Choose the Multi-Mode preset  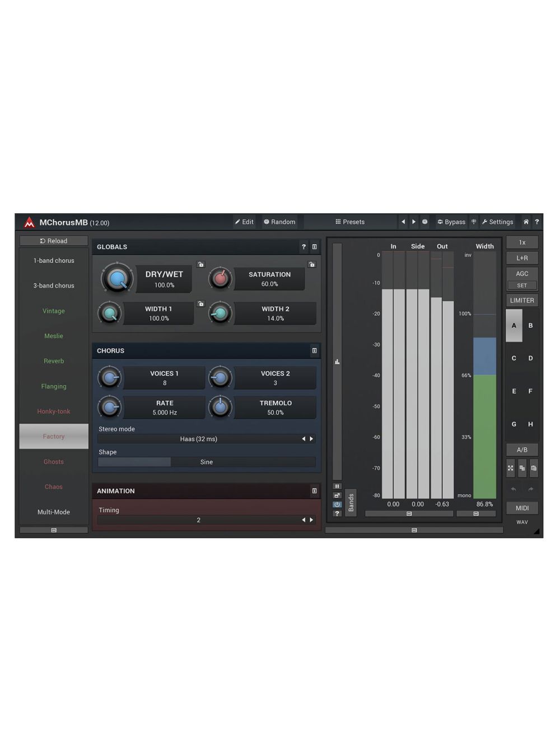coord(54,512)
